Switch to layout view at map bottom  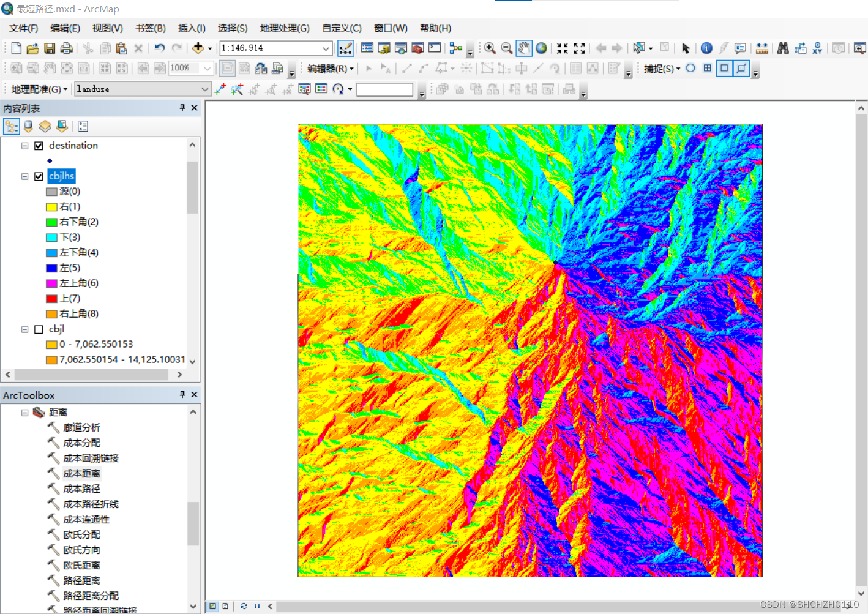coord(225,606)
